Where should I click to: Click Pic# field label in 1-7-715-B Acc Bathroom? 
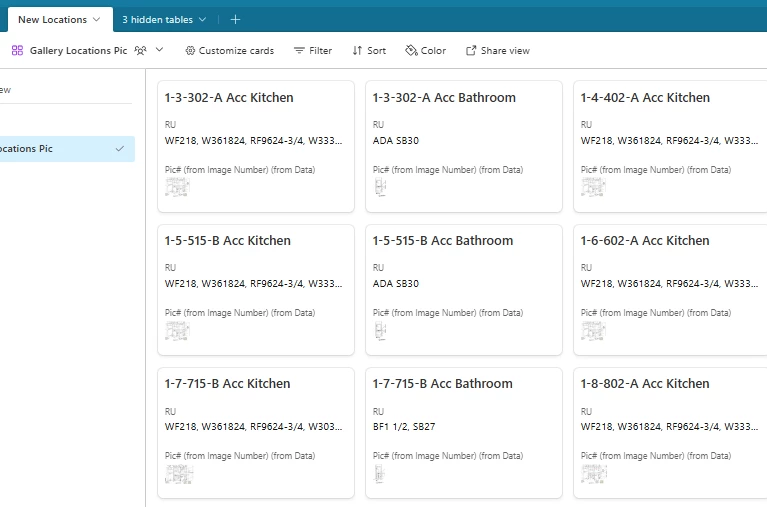pyautogui.click(x=448, y=456)
